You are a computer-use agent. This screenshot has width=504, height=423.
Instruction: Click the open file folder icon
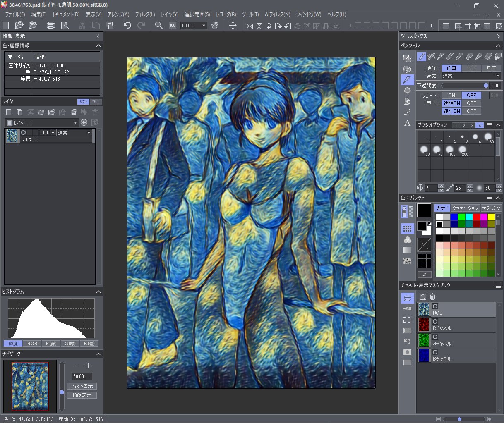point(19,26)
